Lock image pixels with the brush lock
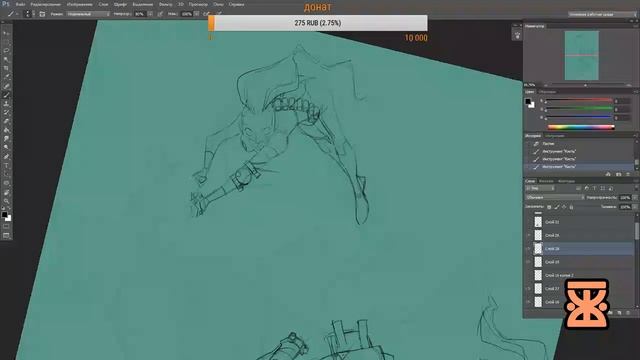The image size is (640, 360). 557,207
